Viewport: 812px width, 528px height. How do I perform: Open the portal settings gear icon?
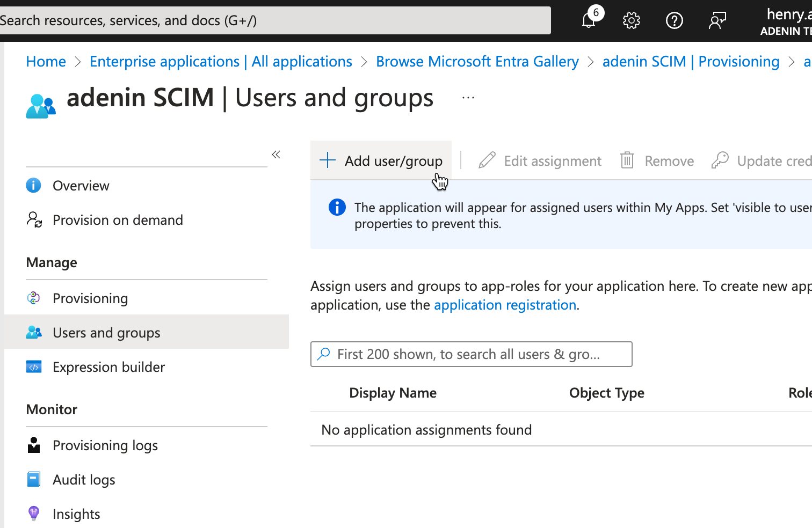(631, 21)
